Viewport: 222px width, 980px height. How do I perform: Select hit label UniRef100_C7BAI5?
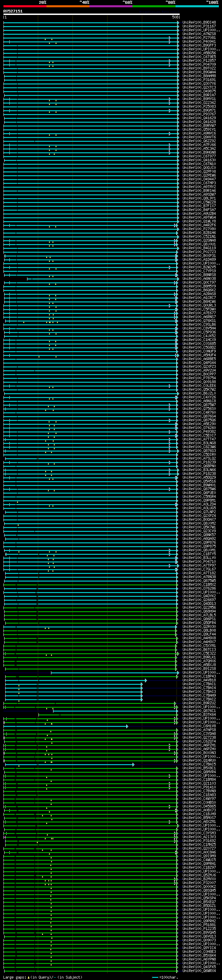[x=199, y=764]
